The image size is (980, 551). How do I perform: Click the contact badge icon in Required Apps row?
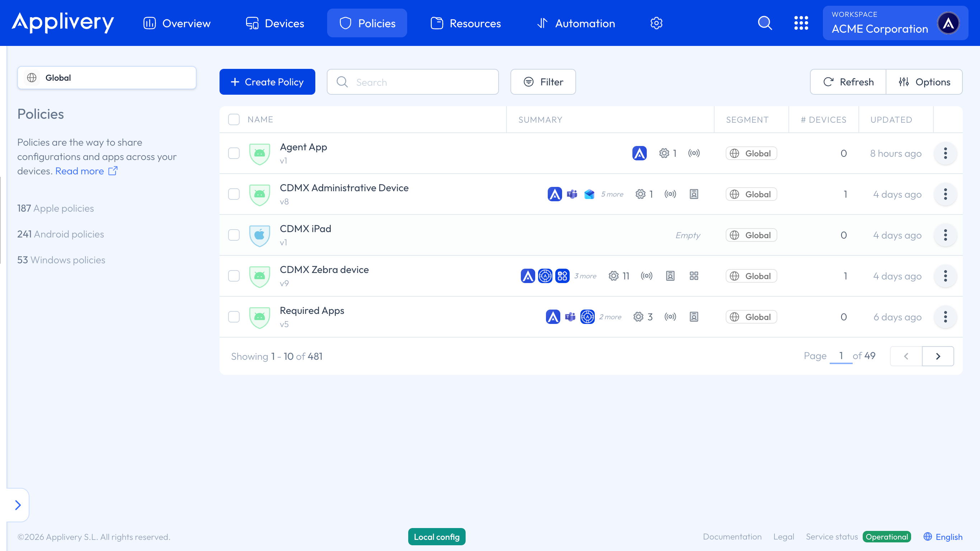693,317
